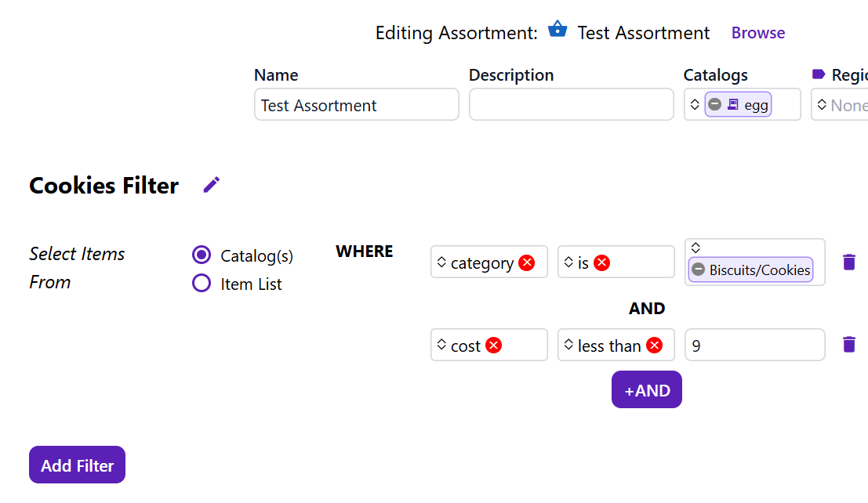Screen dimensions: 868x503
Task: Remove the Biscuits/Cookies value chip
Action: pos(698,270)
